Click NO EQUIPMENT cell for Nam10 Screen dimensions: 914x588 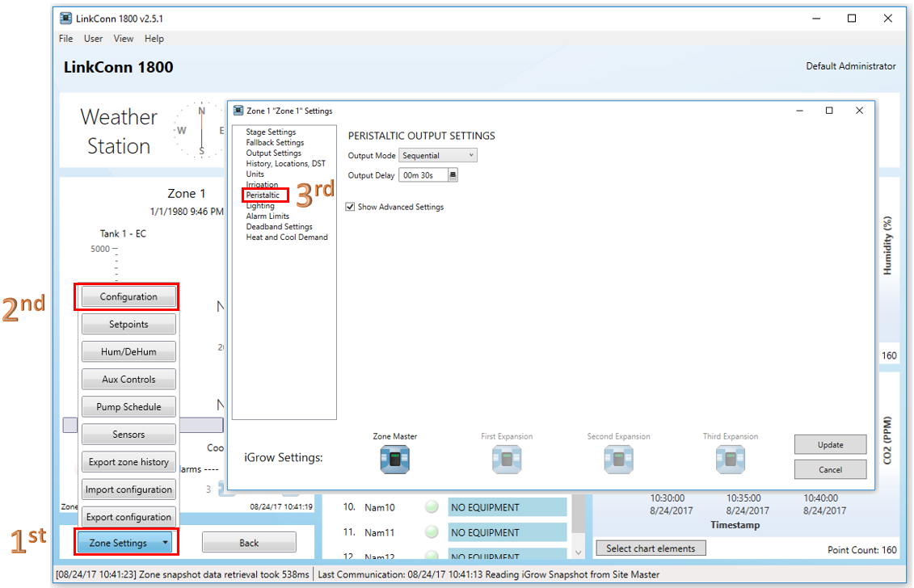click(x=508, y=507)
